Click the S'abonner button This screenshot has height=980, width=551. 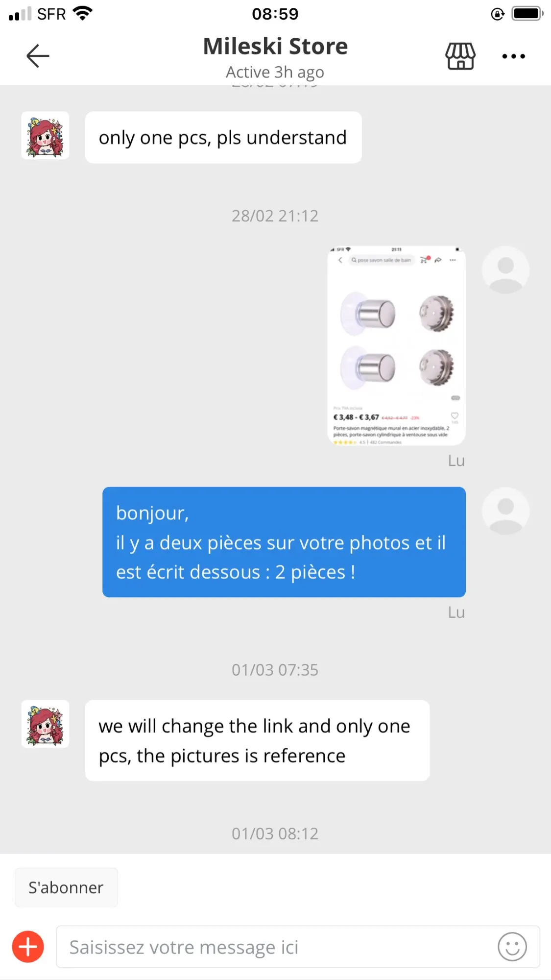[x=66, y=887]
